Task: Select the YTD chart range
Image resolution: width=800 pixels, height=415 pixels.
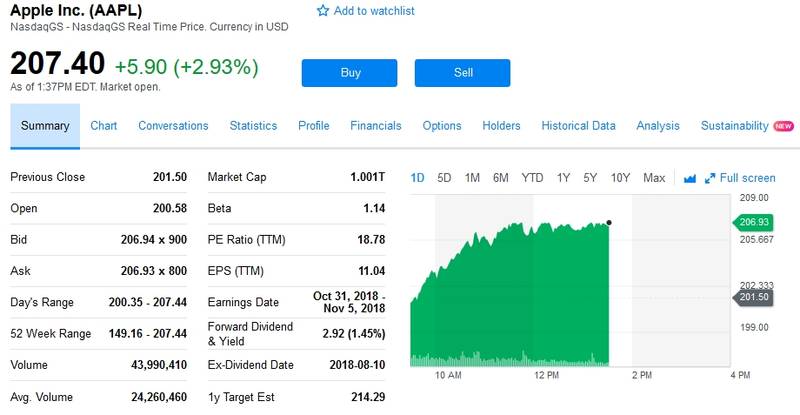Action: click(532, 178)
